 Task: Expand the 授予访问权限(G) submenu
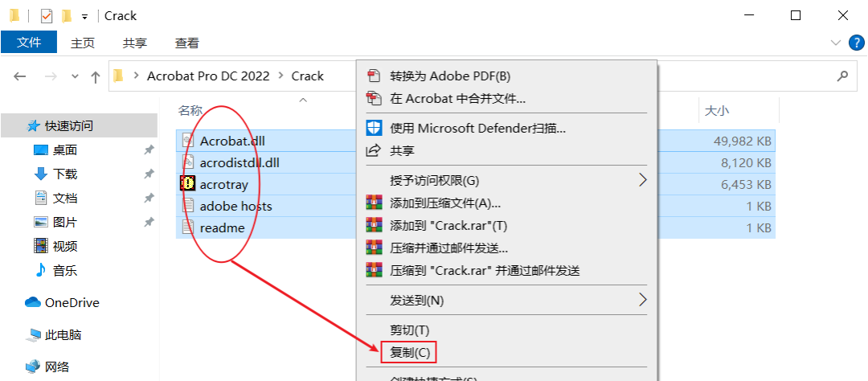click(x=643, y=180)
